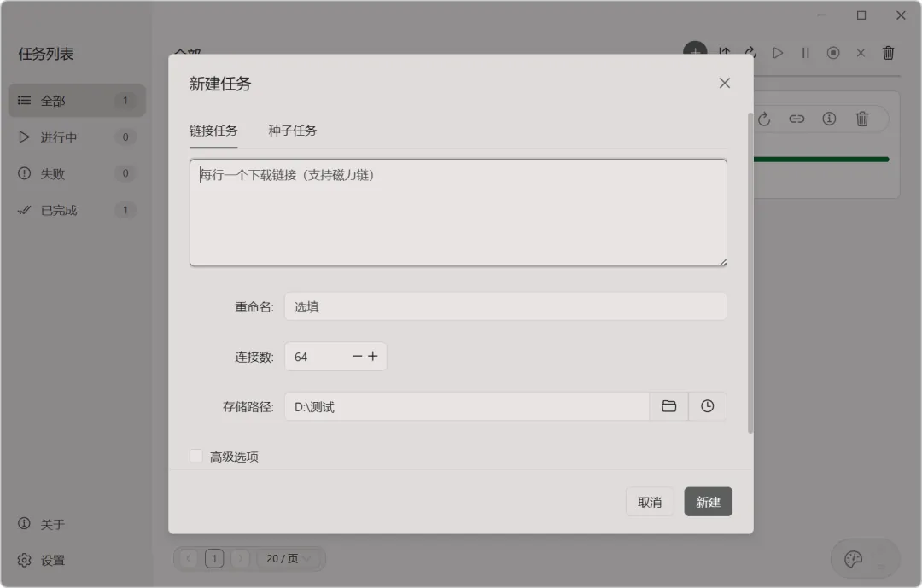Click the task row's trash icon
Viewport: 922px width, 588px height.
click(862, 119)
